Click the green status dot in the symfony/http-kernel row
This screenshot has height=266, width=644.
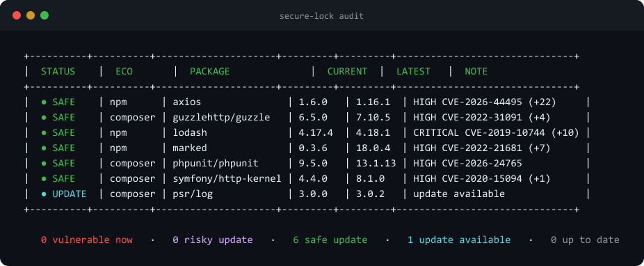click(44, 179)
